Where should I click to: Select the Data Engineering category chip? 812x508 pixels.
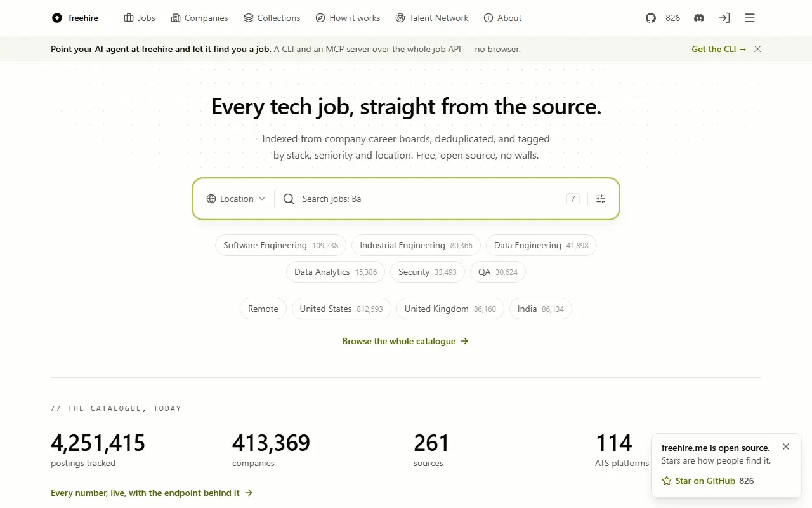[x=541, y=245]
